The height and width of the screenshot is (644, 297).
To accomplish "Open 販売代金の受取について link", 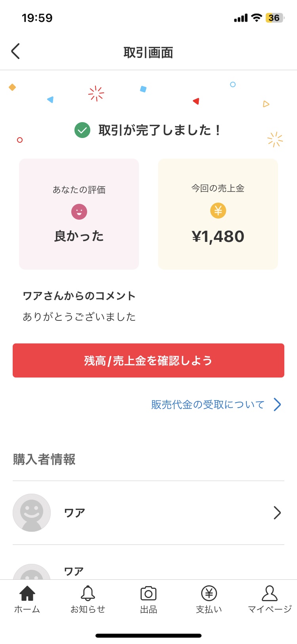I will (x=208, y=404).
